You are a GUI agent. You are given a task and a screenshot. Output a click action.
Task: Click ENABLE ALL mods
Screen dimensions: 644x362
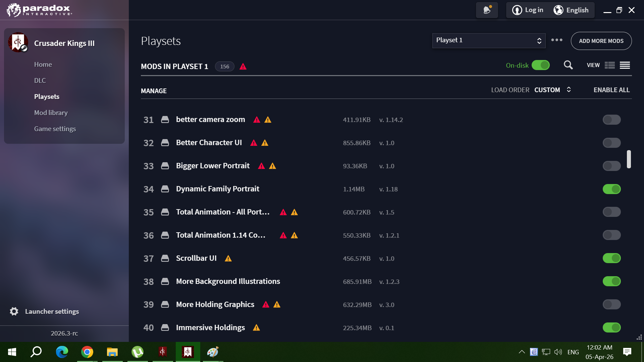612,90
